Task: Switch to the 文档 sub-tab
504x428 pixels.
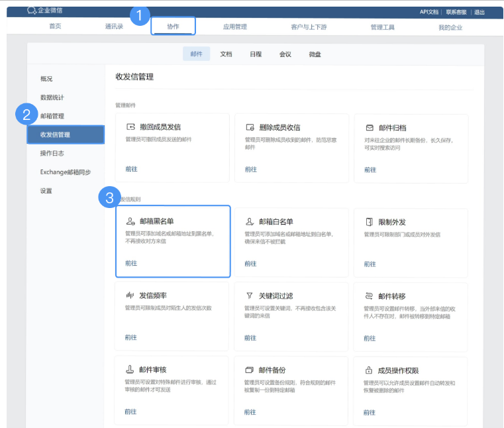Action: (226, 54)
